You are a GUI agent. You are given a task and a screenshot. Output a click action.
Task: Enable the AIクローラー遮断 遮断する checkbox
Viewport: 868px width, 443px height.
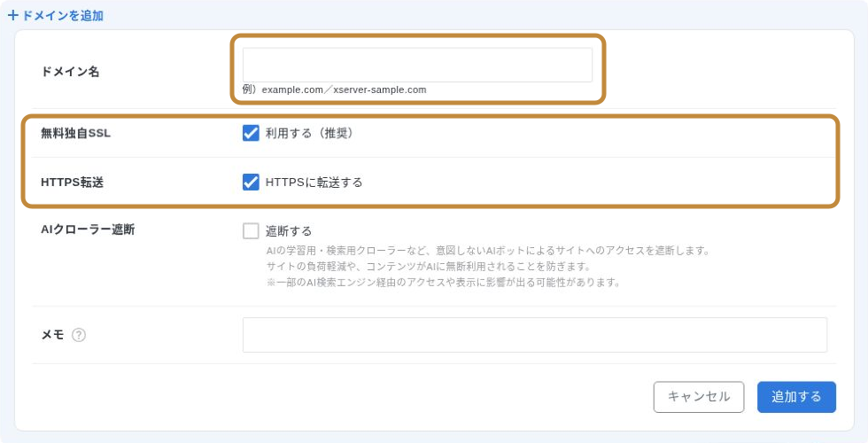pos(251,230)
